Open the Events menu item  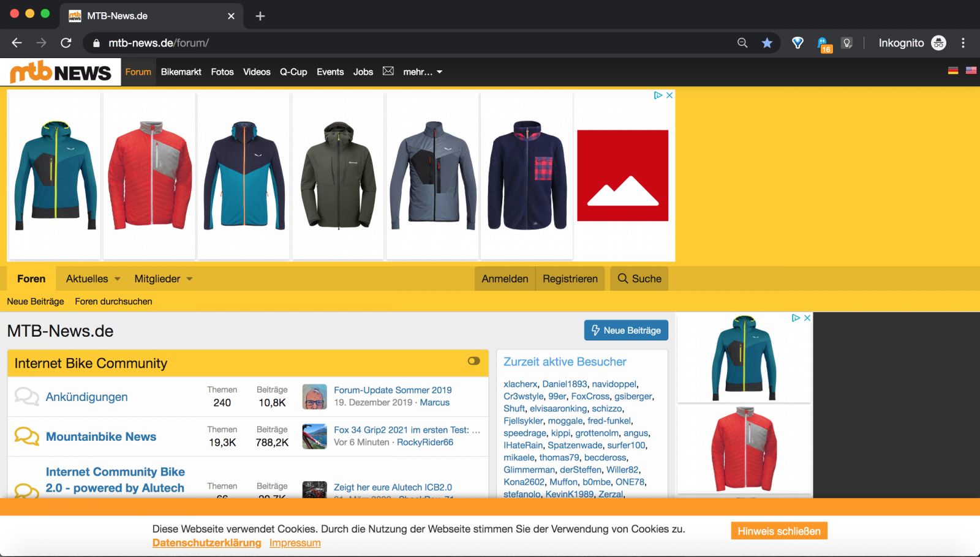[330, 72]
